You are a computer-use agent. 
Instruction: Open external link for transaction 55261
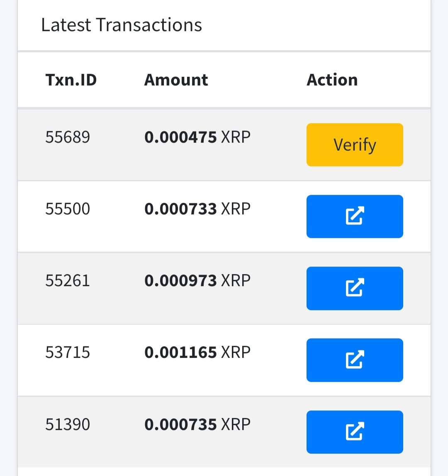354,289
